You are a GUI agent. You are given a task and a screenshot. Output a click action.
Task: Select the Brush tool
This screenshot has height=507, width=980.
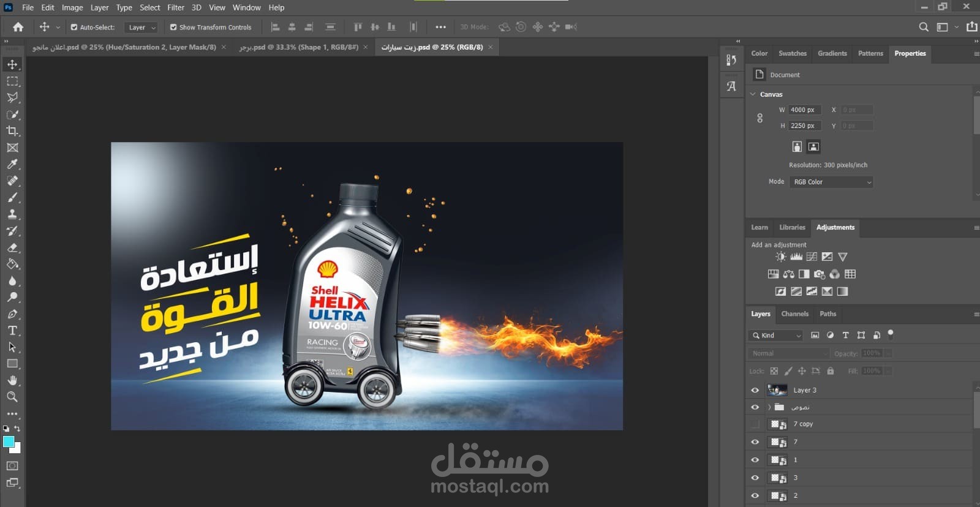[12, 197]
